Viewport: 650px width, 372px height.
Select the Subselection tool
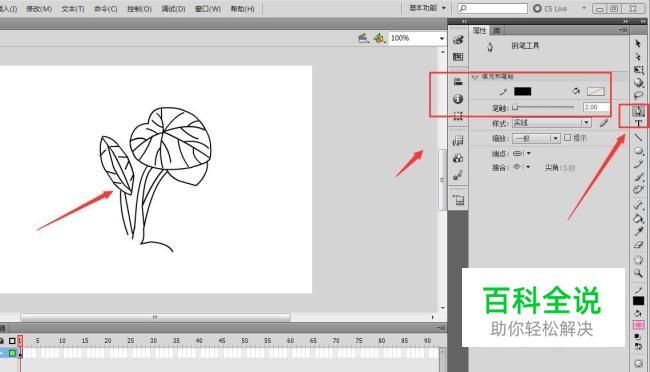(x=638, y=56)
